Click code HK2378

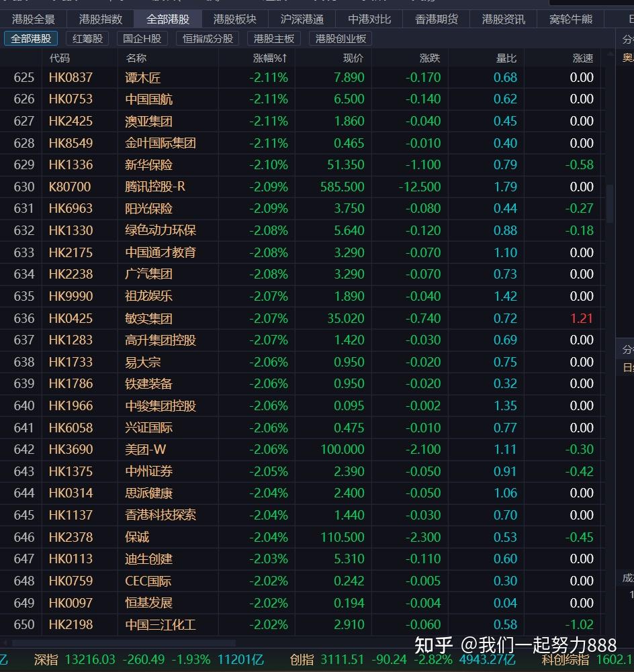tap(71, 538)
